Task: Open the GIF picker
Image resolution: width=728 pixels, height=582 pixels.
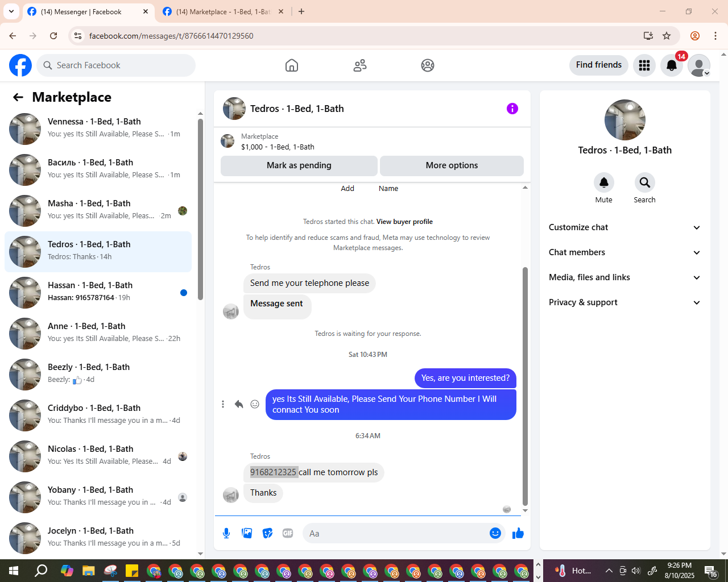Action: pos(288,533)
